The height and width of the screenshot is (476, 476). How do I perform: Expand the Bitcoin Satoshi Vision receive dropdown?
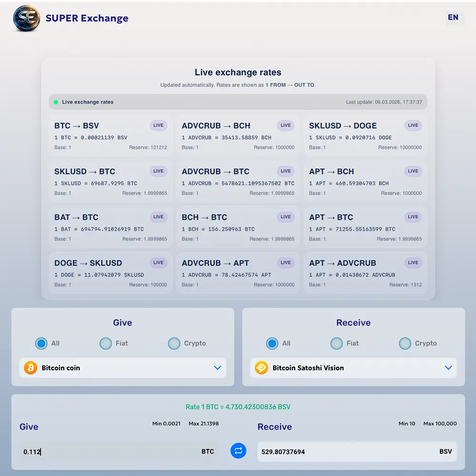[x=353, y=368]
